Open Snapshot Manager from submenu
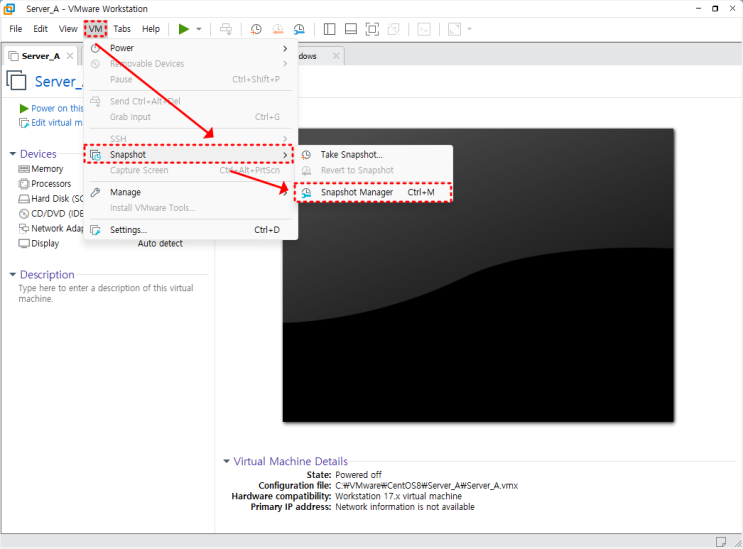The image size is (743, 549). click(x=373, y=192)
